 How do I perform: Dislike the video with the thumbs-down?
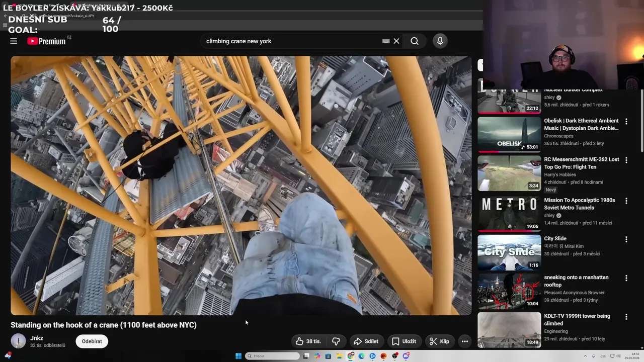(336, 341)
